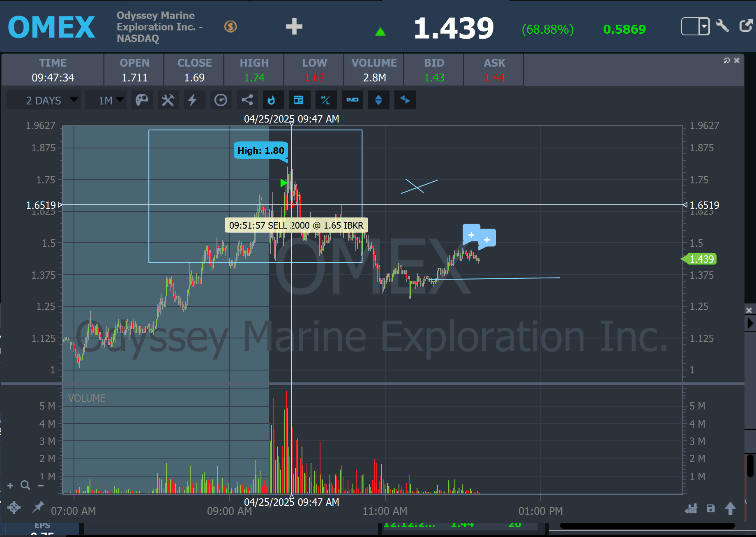Click the horizontal scrollbar at bottom right
The height and width of the screenshot is (537, 756).
pyautogui.click(x=647, y=526)
